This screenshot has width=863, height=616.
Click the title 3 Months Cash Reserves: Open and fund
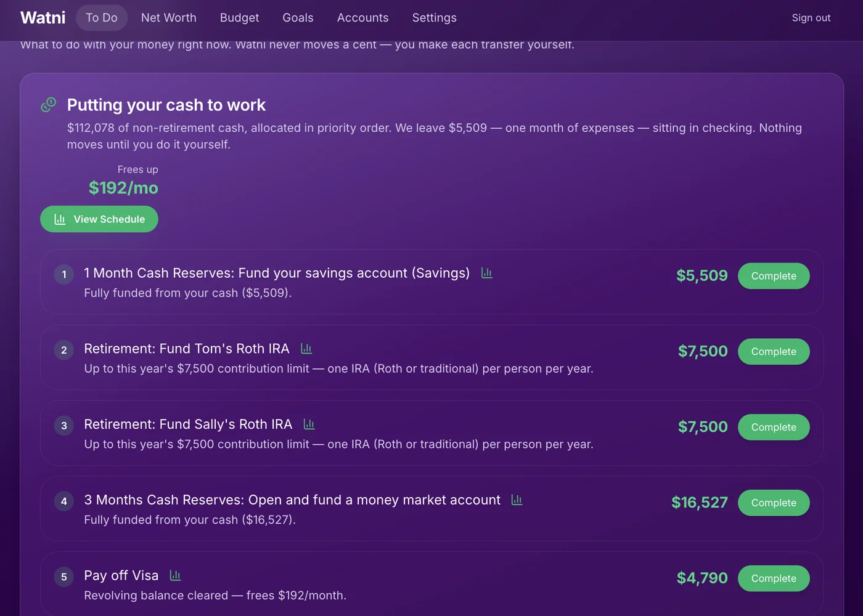[292, 500]
